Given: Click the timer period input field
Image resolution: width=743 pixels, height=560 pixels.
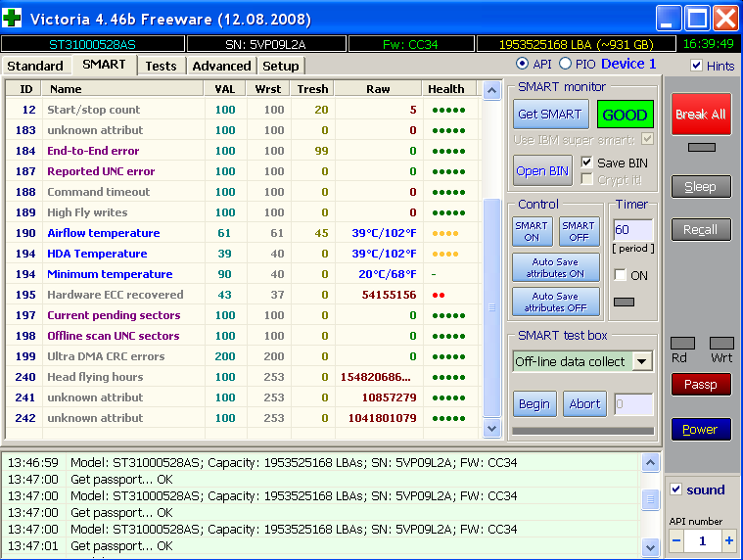Looking at the screenshot, I should pos(632,230).
